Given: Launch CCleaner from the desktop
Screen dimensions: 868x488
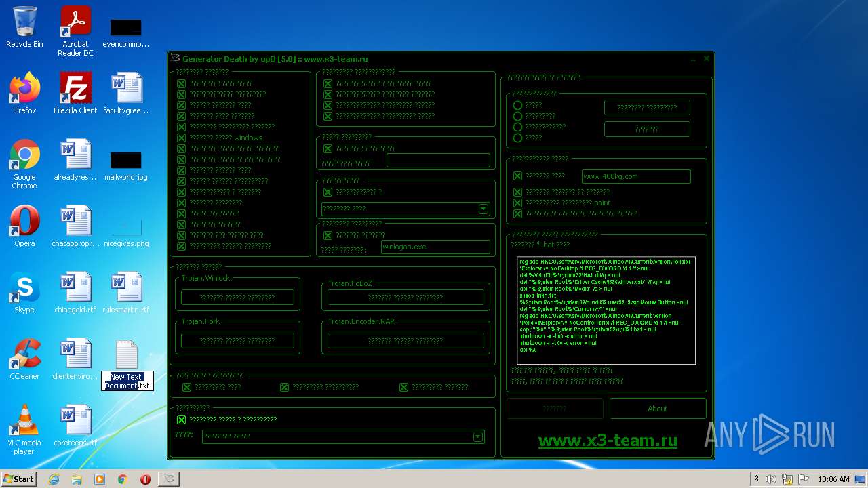Looking at the screenshot, I should (24, 359).
